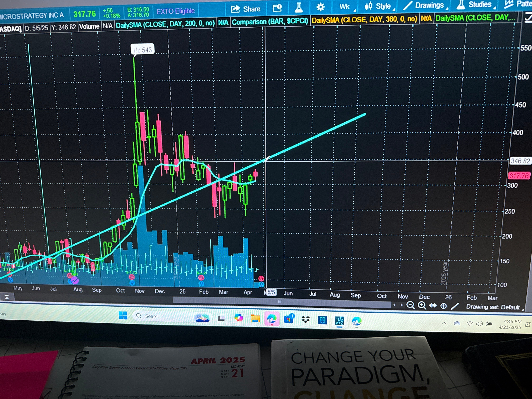This screenshot has width=532, height=399.
Task: Click the zoom out magnifier icon
Action: pos(410,305)
